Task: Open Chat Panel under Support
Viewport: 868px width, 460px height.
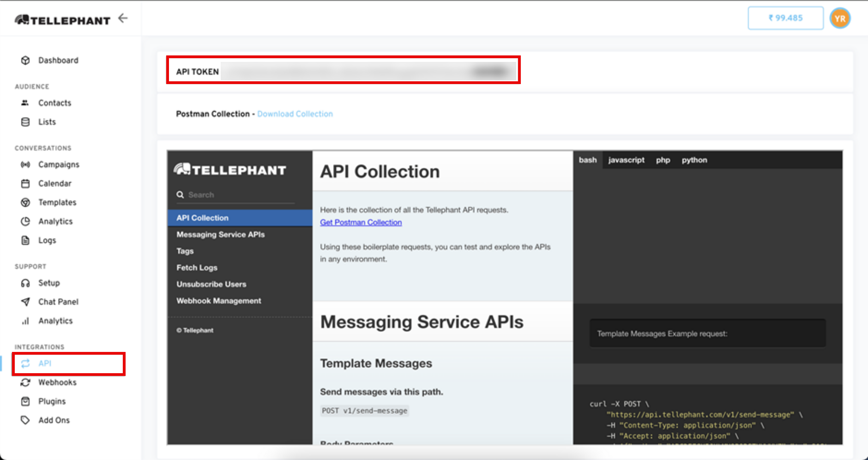Action: (x=58, y=302)
